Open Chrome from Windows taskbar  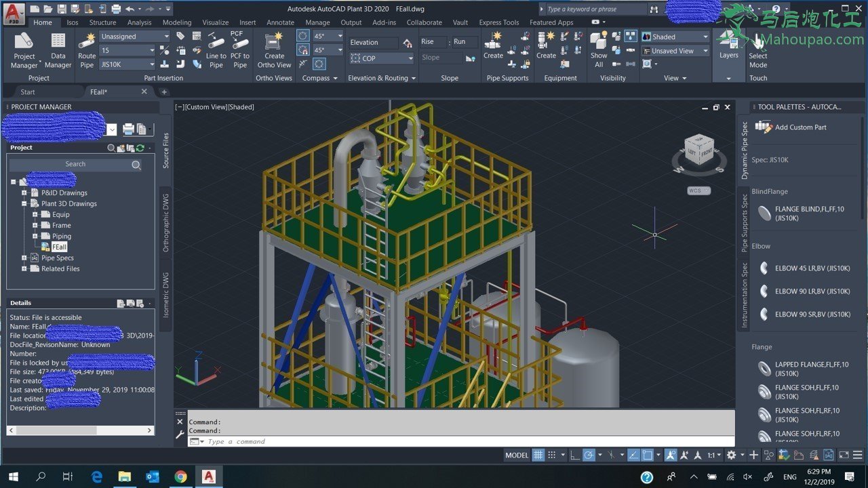(180, 476)
